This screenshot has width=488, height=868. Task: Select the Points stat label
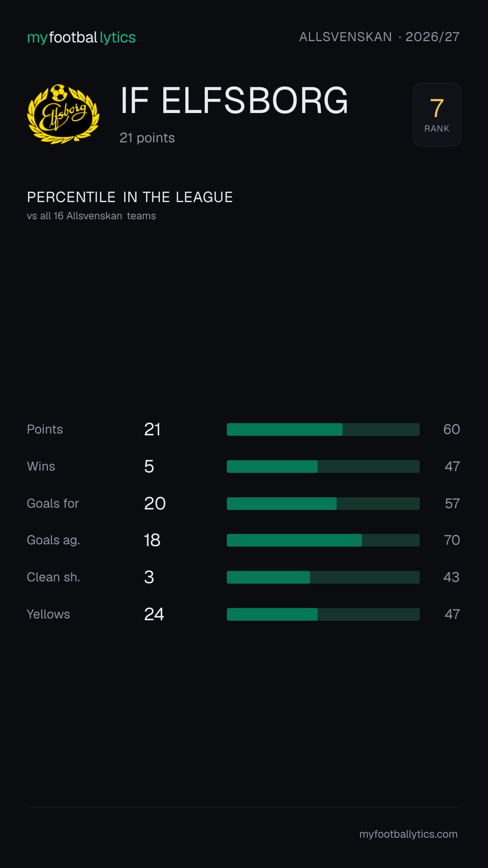(45, 429)
